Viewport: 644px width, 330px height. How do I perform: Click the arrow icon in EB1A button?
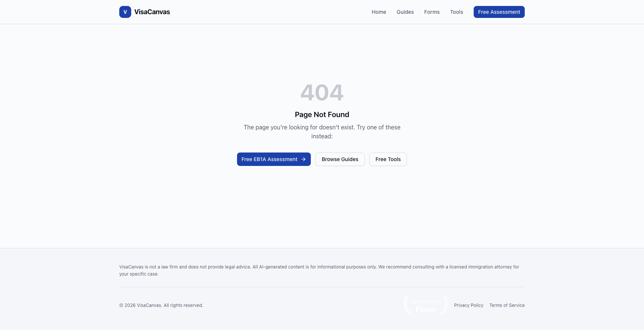(x=303, y=159)
